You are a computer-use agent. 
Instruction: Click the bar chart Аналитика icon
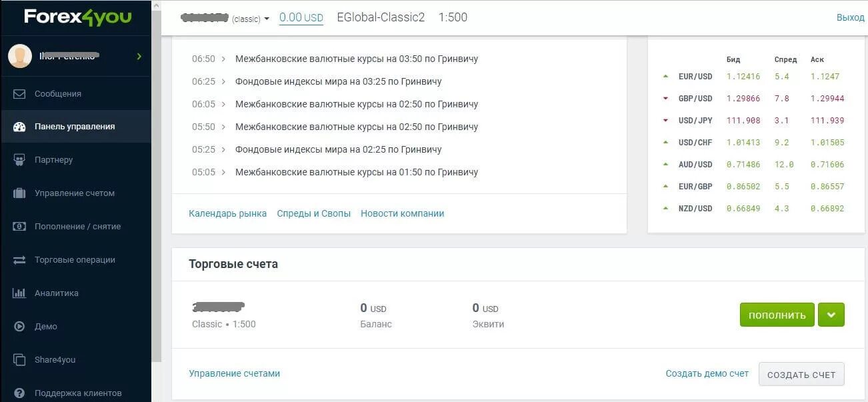19,293
